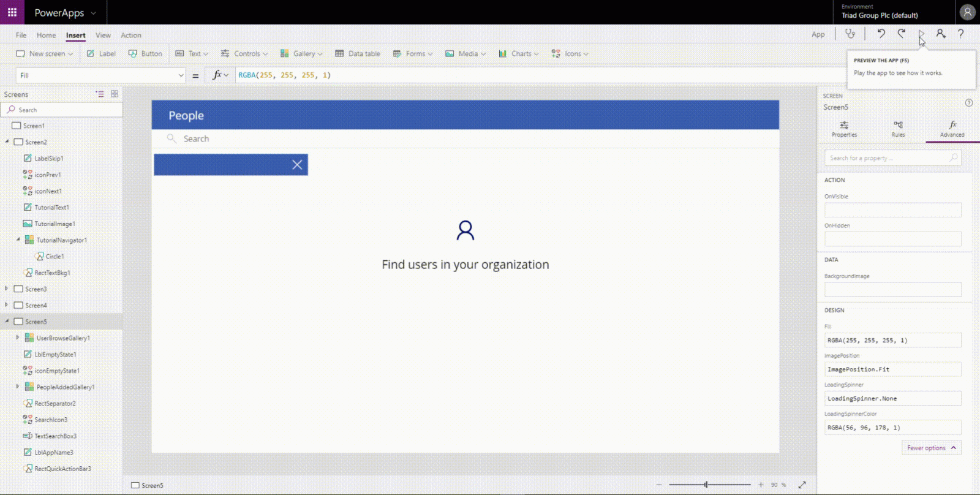Open the Gallery dropdown
Image resolution: width=980 pixels, height=495 pixels.
click(x=301, y=54)
